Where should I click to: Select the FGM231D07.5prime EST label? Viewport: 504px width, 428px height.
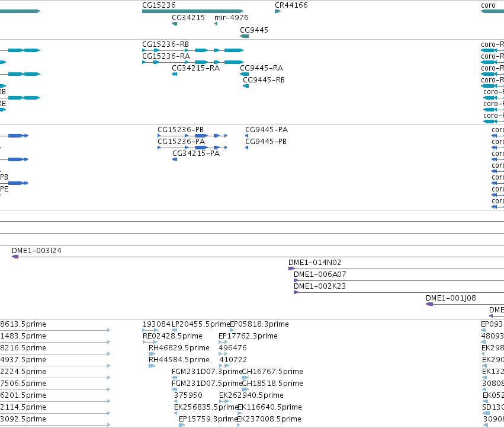[x=207, y=384]
